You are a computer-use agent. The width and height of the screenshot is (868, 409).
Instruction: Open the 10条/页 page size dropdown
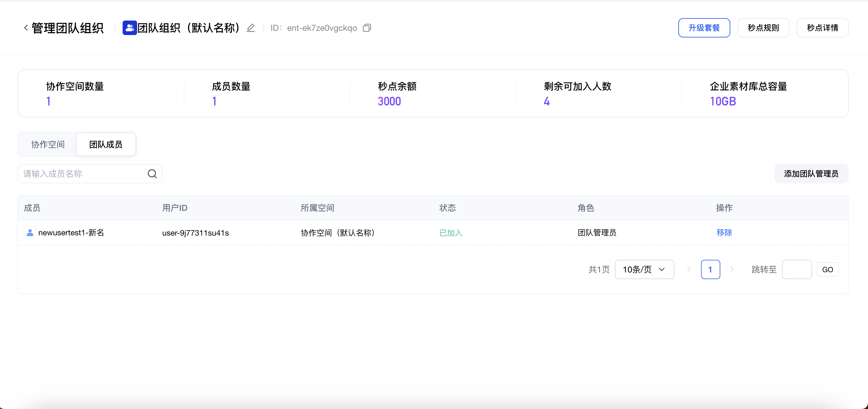644,269
